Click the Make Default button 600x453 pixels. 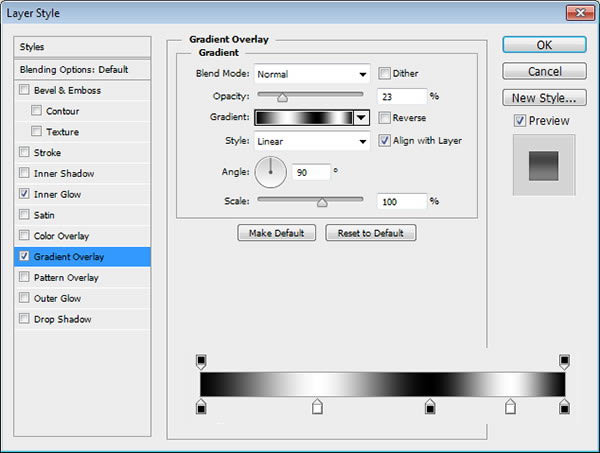(277, 233)
